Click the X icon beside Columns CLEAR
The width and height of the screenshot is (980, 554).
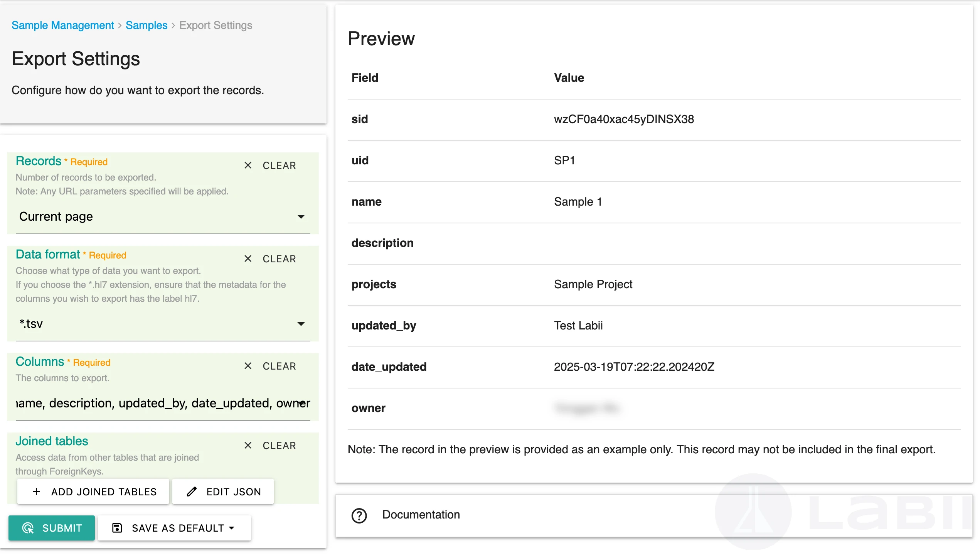click(x=248, y=366)
